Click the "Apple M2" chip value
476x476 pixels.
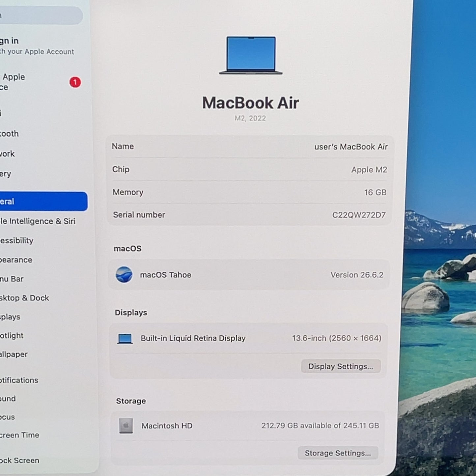369,170
